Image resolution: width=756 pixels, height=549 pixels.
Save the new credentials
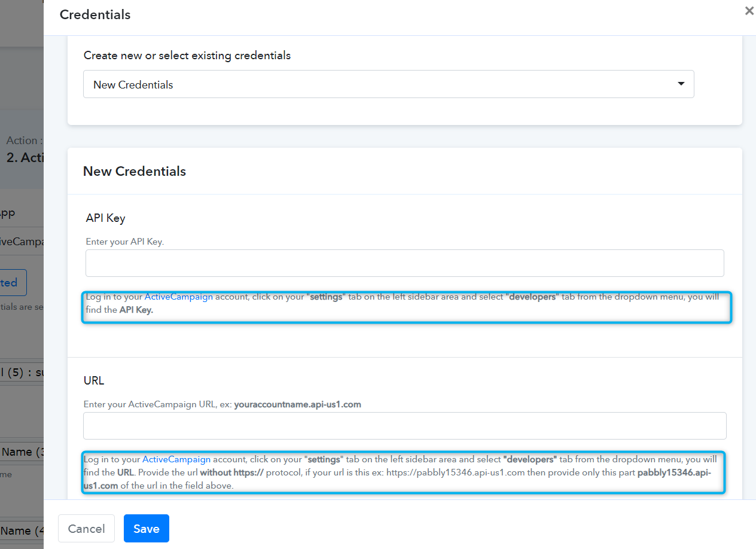point(146,529)
